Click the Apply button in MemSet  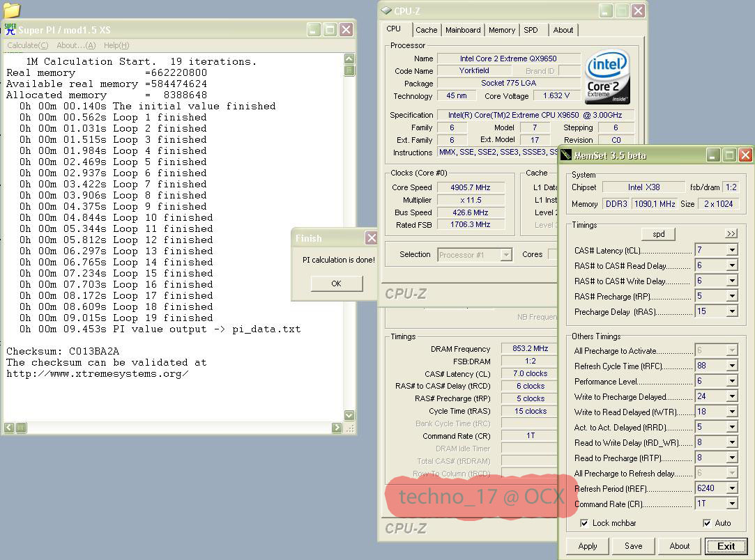point(588,546)
